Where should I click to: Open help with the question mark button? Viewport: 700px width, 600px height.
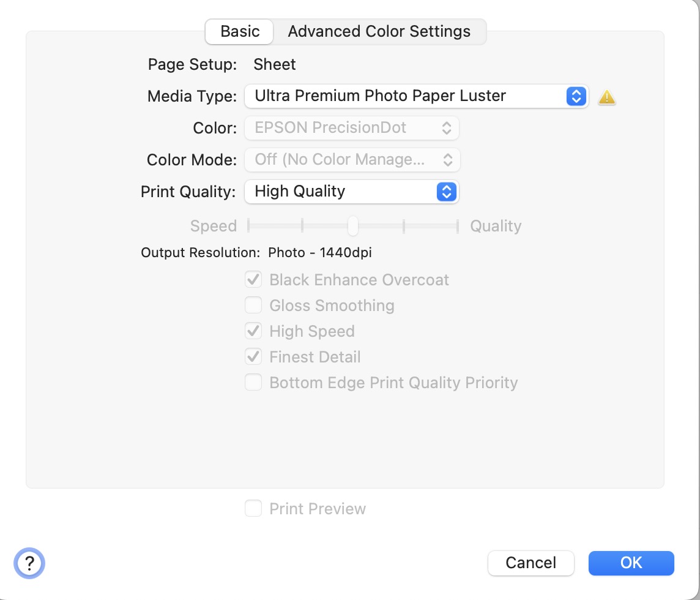click(29, 562)
